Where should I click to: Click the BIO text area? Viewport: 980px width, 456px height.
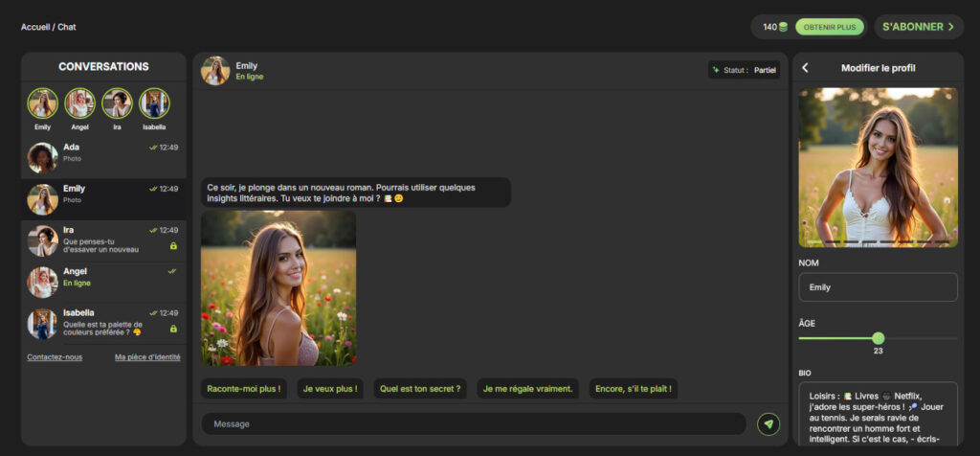click(x=879, y=414)
